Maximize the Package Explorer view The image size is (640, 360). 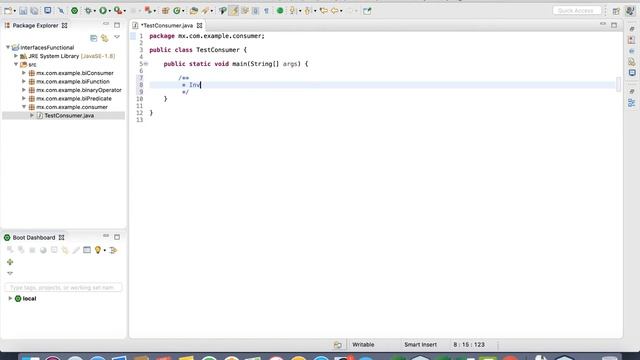point(117,25)
